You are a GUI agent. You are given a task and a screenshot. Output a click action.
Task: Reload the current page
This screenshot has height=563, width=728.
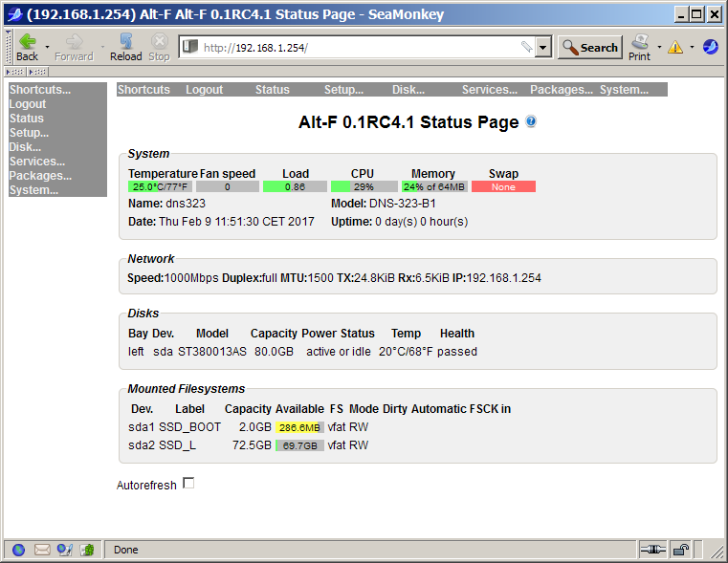[x=126, y=47]
